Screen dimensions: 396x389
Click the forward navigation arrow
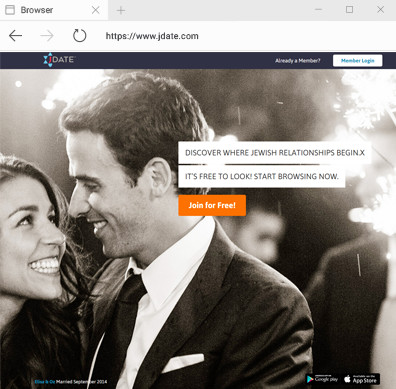click(47, 36)
